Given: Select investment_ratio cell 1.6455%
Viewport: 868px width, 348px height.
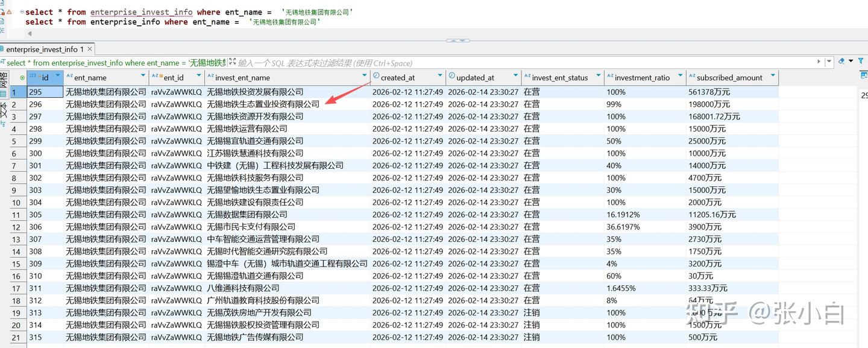Looking at the screenshot, I should click(x=646, y=288).
